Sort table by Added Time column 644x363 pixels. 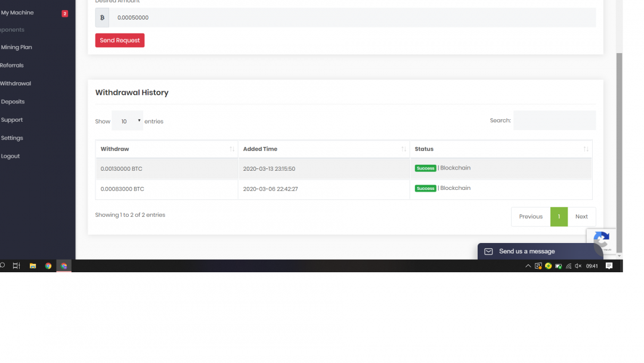[x=324, y=149]
